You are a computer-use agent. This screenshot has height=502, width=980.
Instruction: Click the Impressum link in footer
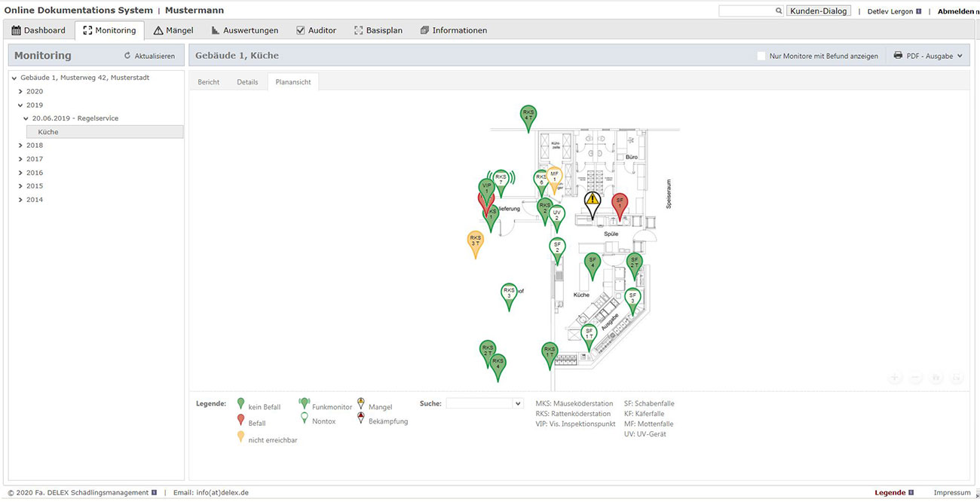click(951, 493)
